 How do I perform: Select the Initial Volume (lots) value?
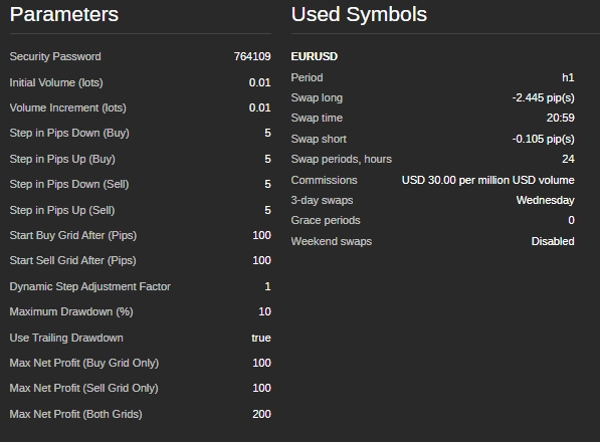(259, 82)
